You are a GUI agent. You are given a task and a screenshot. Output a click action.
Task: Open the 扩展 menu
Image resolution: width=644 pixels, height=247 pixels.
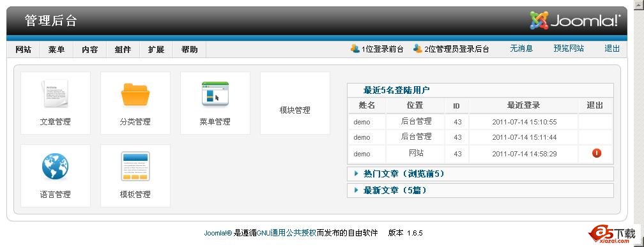(156, 50)
